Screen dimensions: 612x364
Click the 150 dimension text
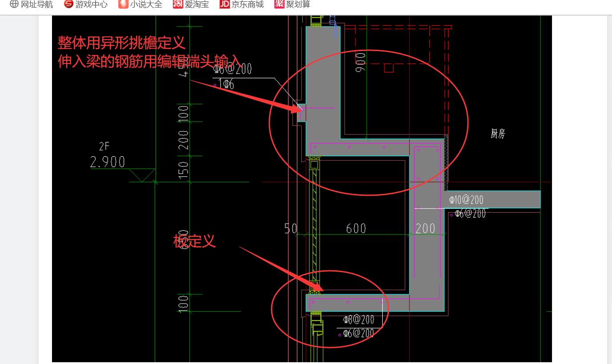[184, 170]
